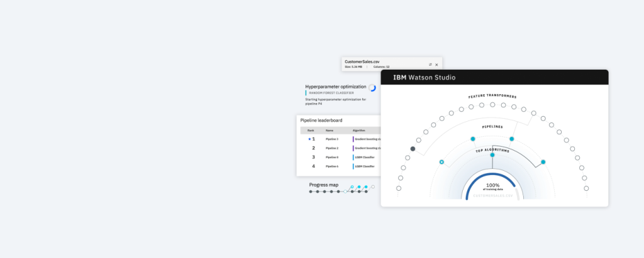Click rank number 4 in leaderboard
644x258 pixels.
(313, 166)
